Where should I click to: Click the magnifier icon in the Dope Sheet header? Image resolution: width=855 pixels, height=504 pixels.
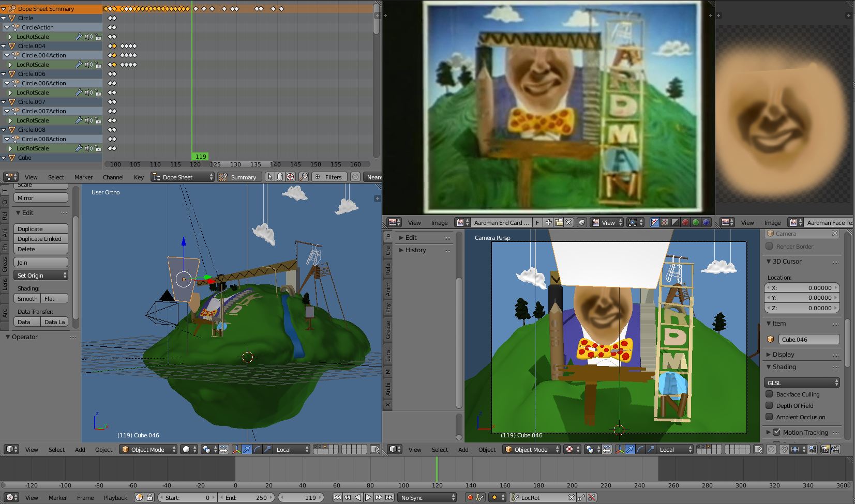pyautogui.click(x=304, y=177)
